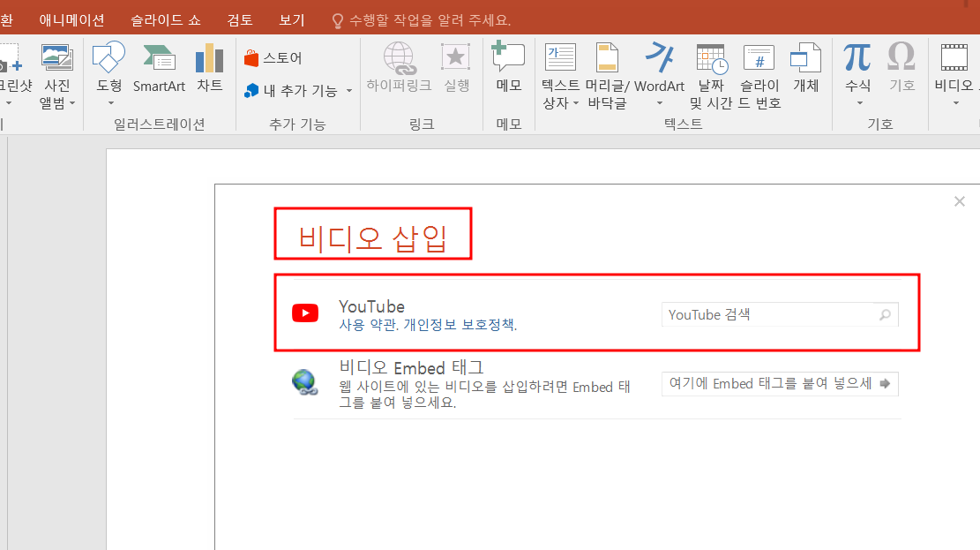
Task: Click the Embed tag arrow submit icon
Action: (x=885, y=383)
